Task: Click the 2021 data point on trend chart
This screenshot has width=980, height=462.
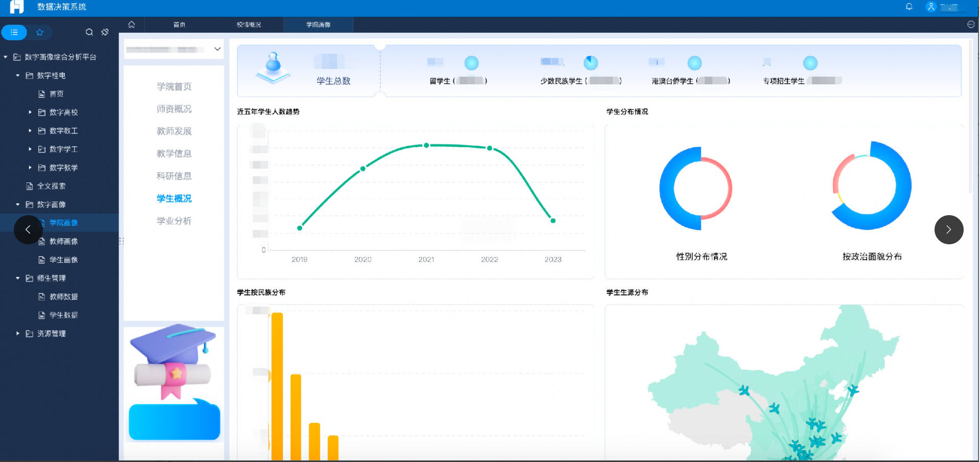Action: pyautogui.click(x=426, y=146)
